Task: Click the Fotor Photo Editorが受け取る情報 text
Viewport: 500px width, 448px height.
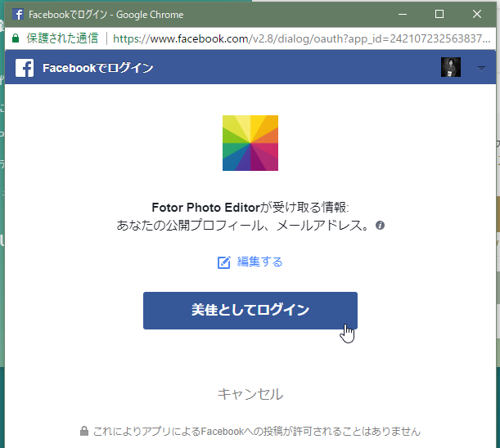Action: (250, 208)
